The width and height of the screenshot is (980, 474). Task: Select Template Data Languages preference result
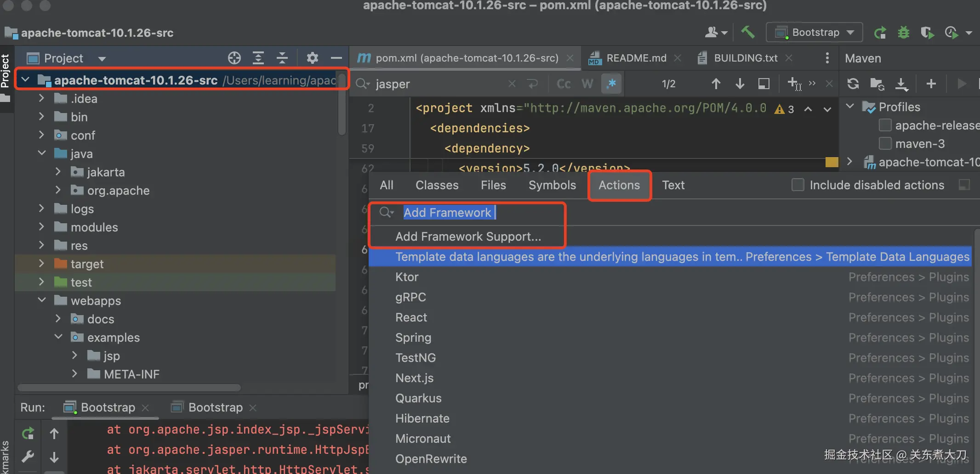670,257
